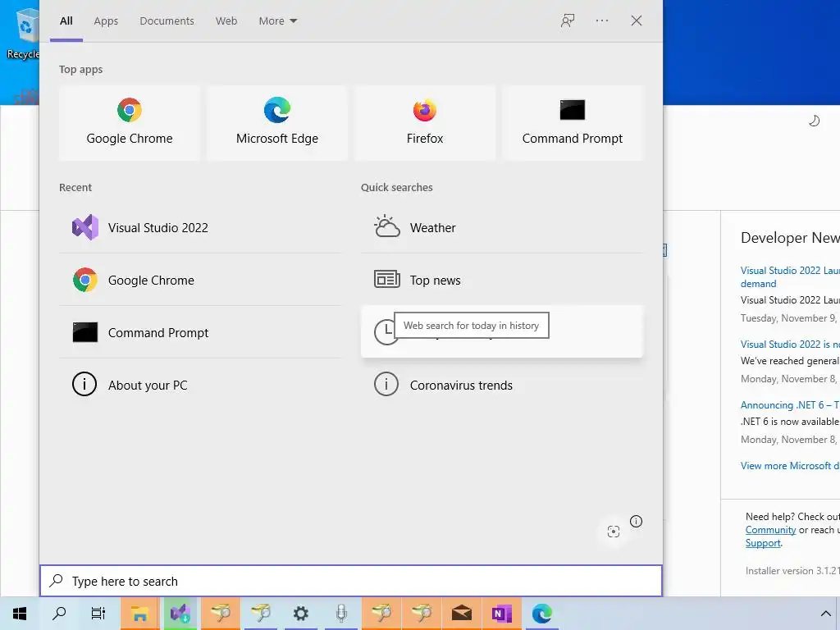Toggle the moon theme icon in Visual Studio Installer
Image resolution: width=840 pixels, height=630 pixels.
(x=814, y=121)
